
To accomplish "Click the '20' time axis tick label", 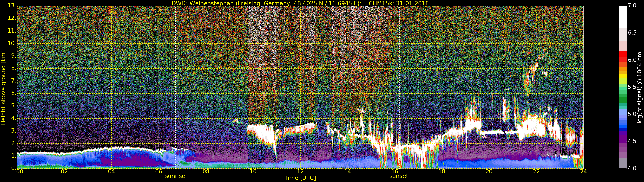I will click(x=489, y=172).
